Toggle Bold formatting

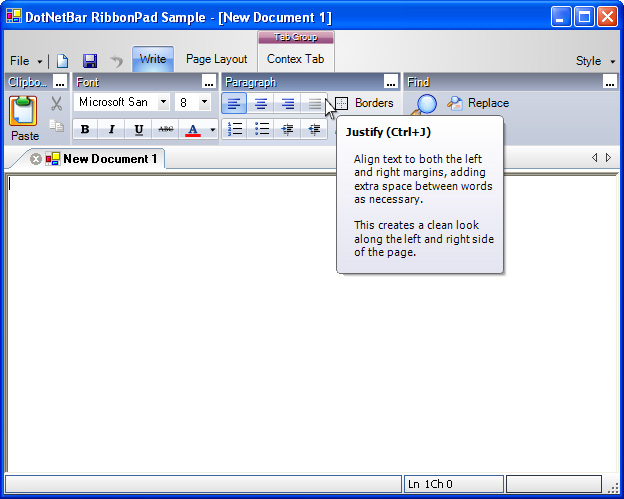[x=85, y=129]
